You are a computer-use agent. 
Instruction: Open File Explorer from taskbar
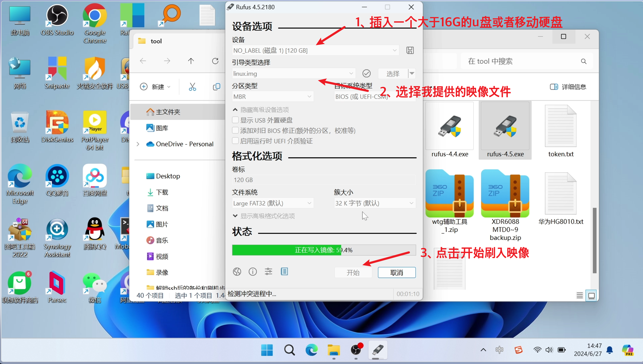pyautogui.click(x=333, y=350)
